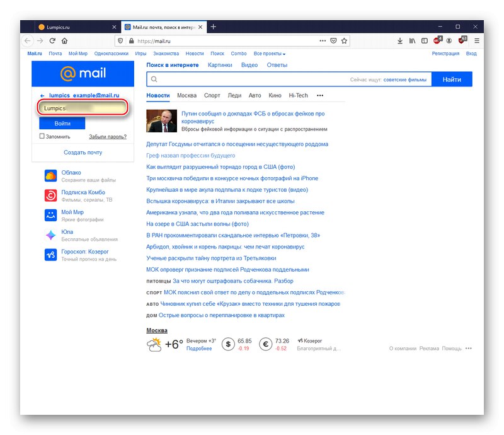Open the Знакомства top navigation link
Screen dimensions: 504x435
coord(166,54)
